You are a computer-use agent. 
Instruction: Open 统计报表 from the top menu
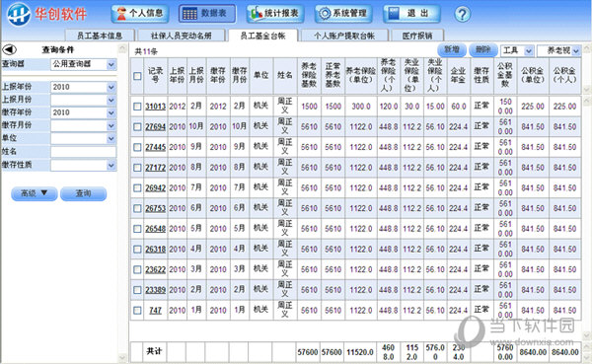tap(275, 14)
